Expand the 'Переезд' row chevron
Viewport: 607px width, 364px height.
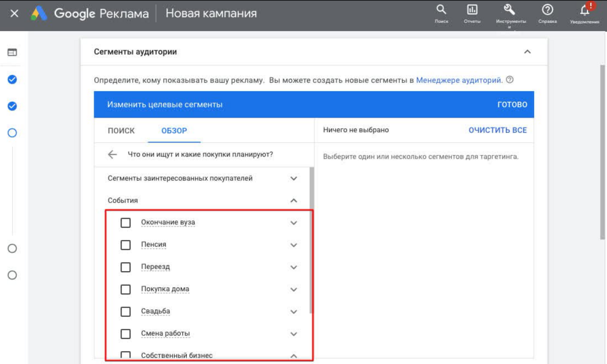click(293, 267)
